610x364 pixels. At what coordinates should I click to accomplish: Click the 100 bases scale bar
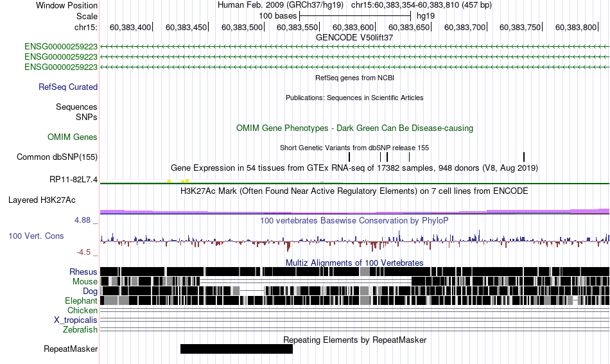click(x=355, y=16)
